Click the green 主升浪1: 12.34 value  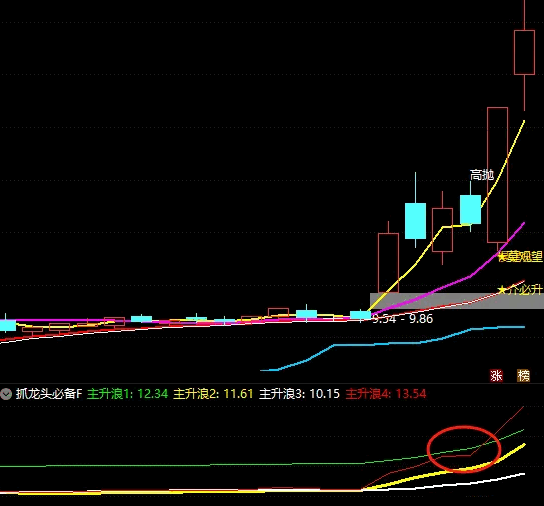127,394
